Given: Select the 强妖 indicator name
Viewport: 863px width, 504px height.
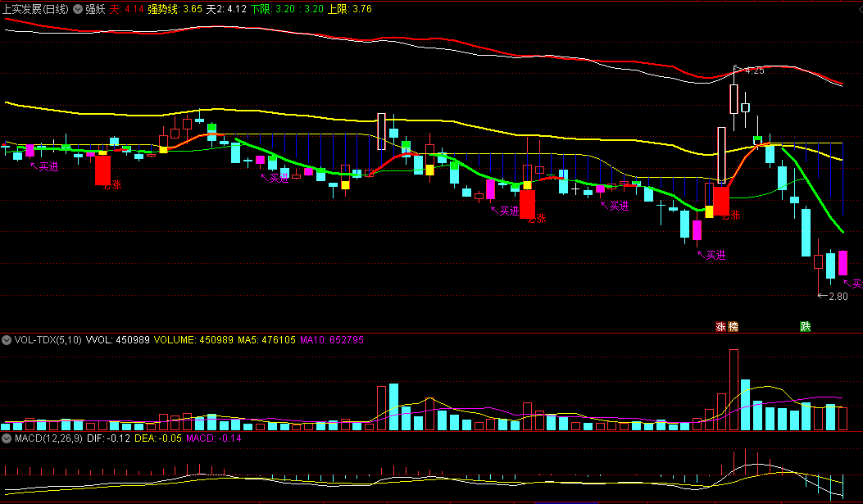Looking at the screenshot, I should [95, 9].
